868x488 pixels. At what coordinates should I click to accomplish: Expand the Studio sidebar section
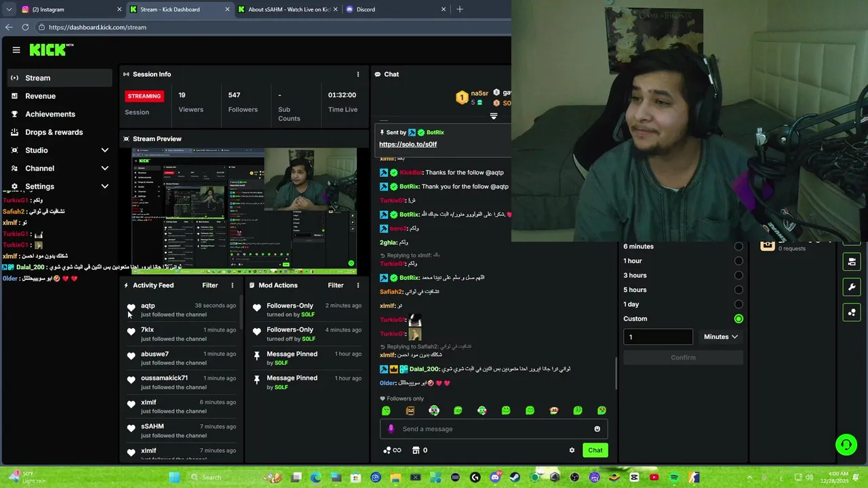(x=60, y=150)
